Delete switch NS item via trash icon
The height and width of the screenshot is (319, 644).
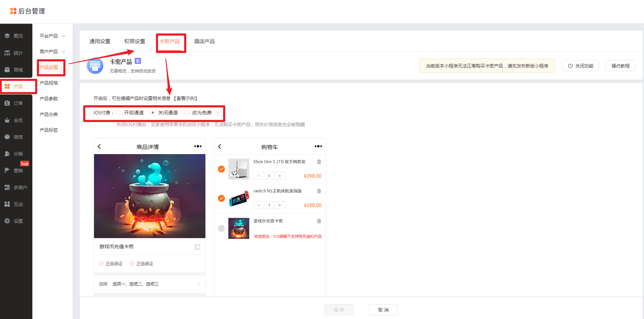pos(319,191)
